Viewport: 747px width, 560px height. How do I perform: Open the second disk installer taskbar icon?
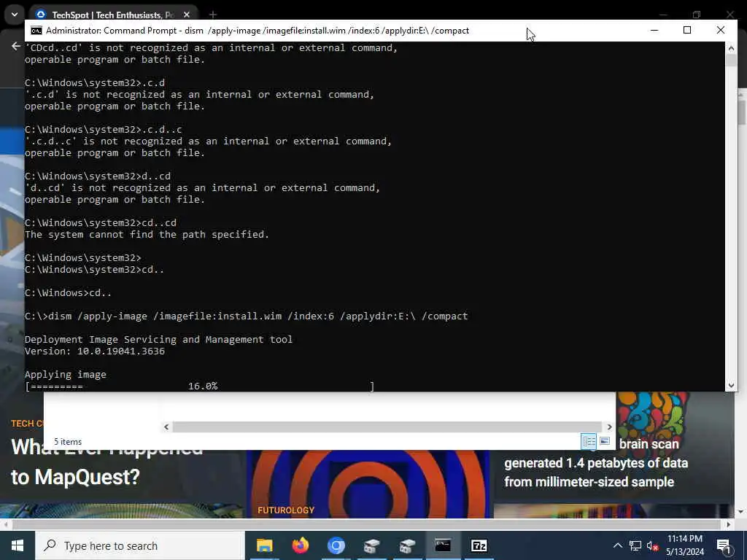407,545
